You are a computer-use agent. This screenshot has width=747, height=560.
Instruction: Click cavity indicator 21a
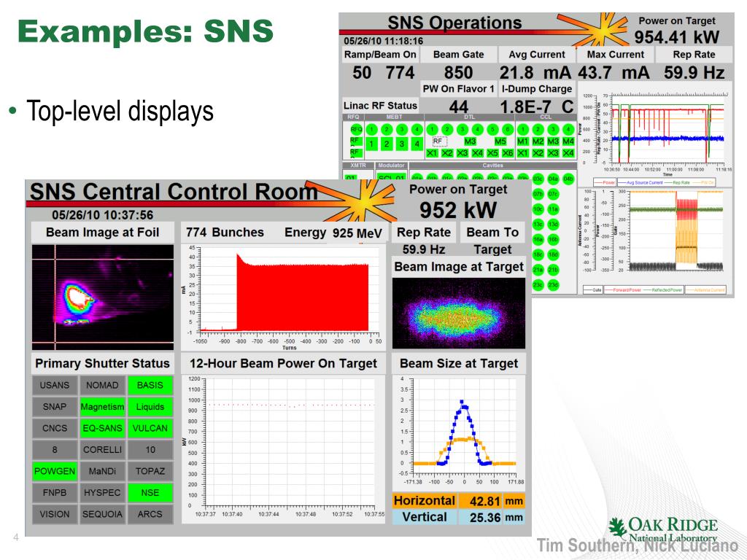tap(538, 270)
